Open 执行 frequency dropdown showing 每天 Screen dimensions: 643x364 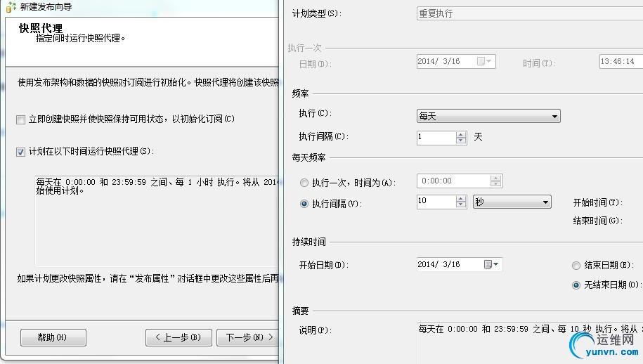coord(488,116)
